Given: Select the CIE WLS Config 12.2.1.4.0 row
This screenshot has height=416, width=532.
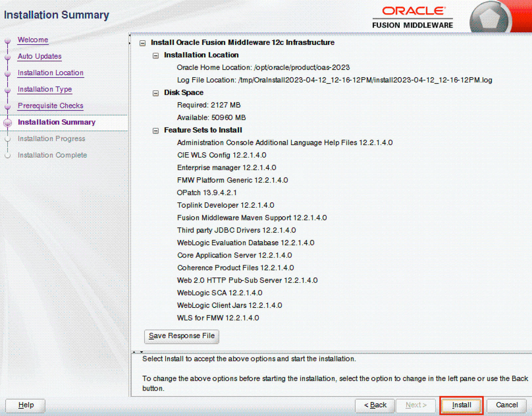Looking at the screenshot, I should tap(222, 155).
